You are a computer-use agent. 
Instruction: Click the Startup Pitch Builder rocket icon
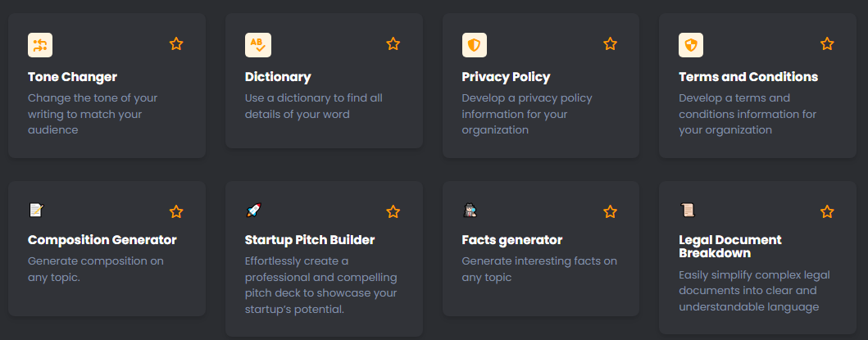pyautogui.click(x=253, y=211)
